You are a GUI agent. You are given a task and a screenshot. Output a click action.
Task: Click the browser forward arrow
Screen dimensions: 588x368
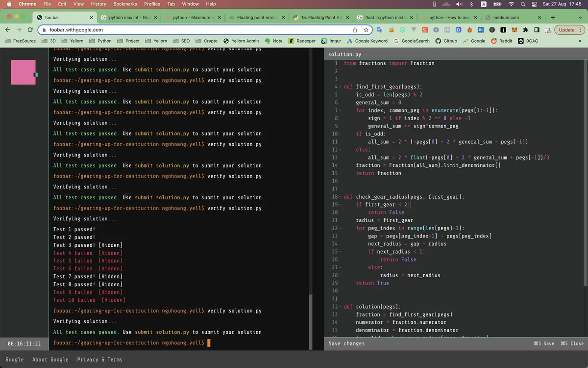(19, 30)
